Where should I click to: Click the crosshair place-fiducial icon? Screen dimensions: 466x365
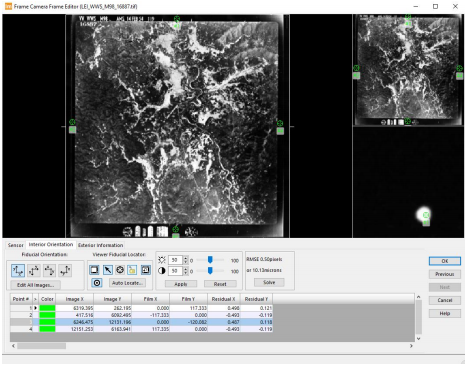(120, 270)
